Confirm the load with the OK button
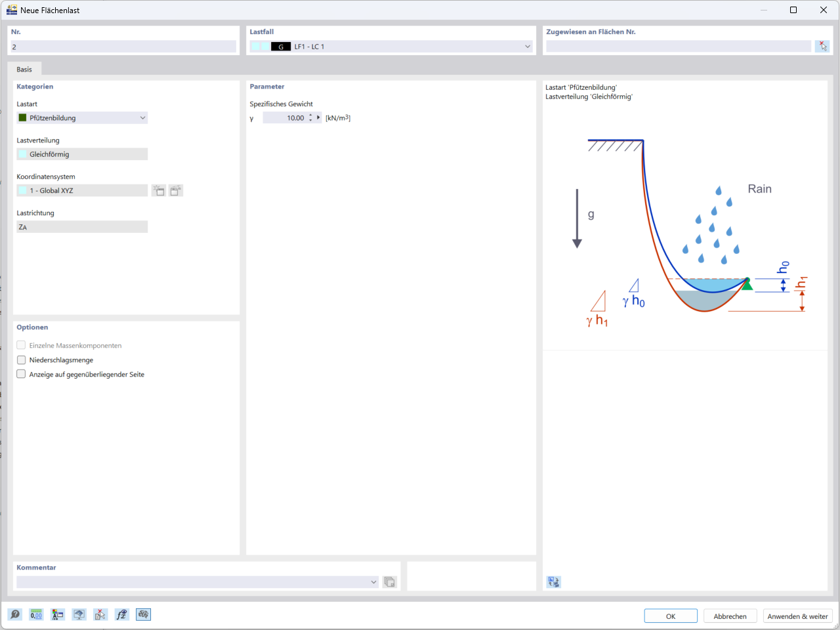 pyautogui.click(x=670, y=616)
